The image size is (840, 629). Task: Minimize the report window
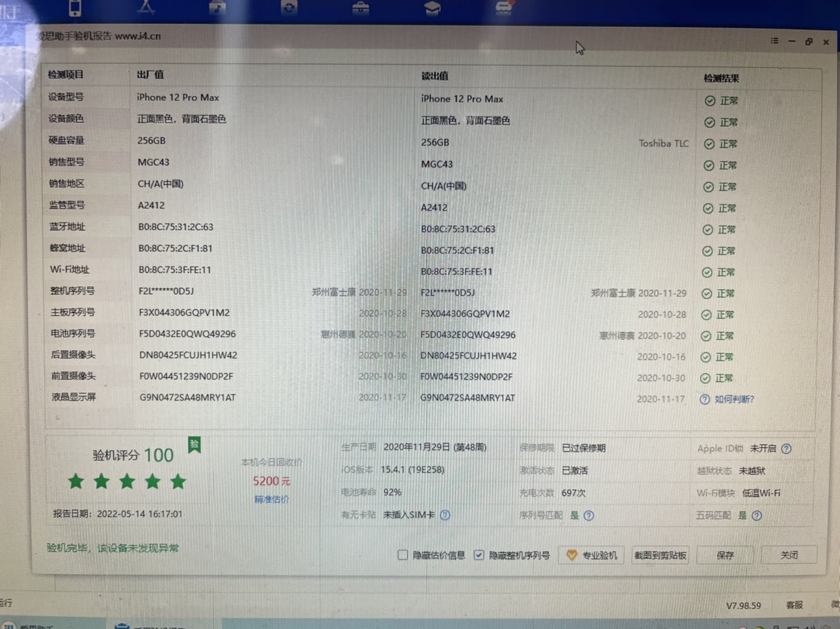coord(792,41)
